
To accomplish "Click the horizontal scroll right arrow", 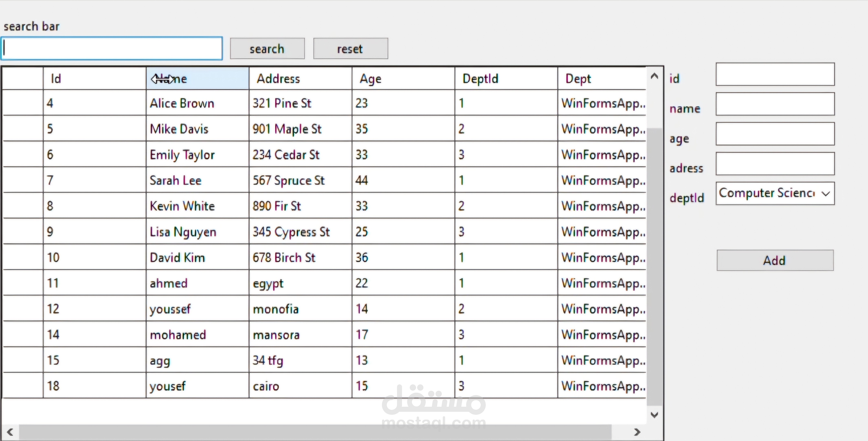I will [637, 432].
